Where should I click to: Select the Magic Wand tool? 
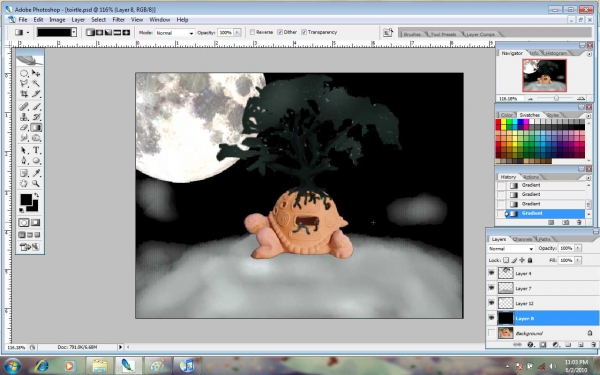tap(36, 83)
